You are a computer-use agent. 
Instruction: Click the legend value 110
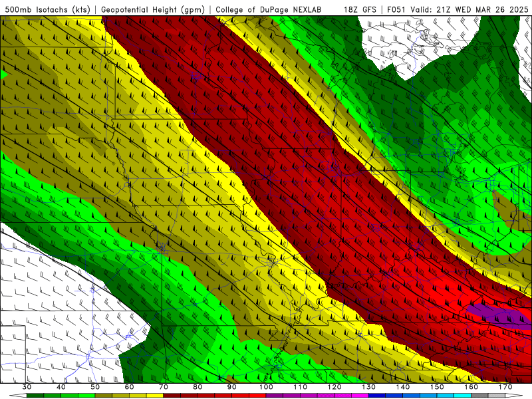pyautogui.click(x=301, y=387)
